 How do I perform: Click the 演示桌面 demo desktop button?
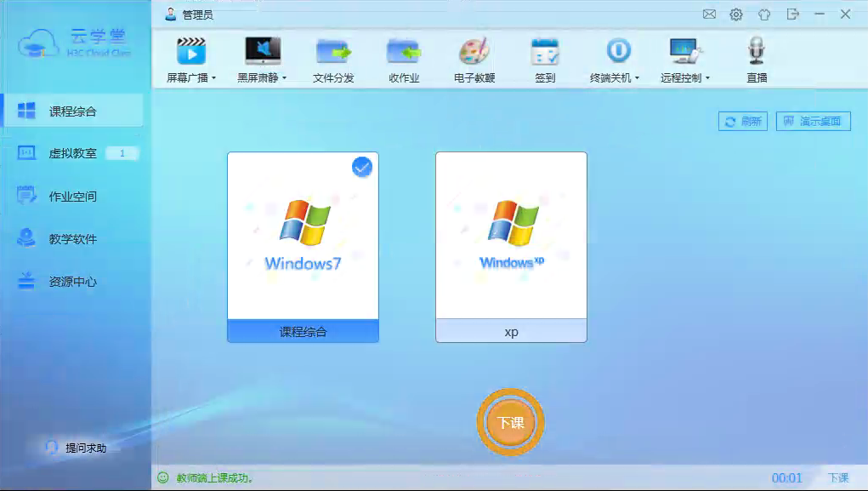click(814, 122)
